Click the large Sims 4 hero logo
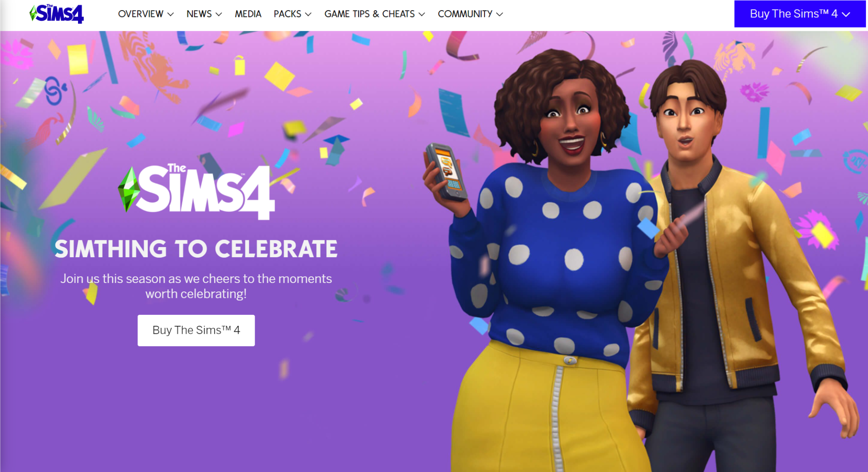Viewport: 868px width, 472px height. pyautogui.click(x=196, y=192)
